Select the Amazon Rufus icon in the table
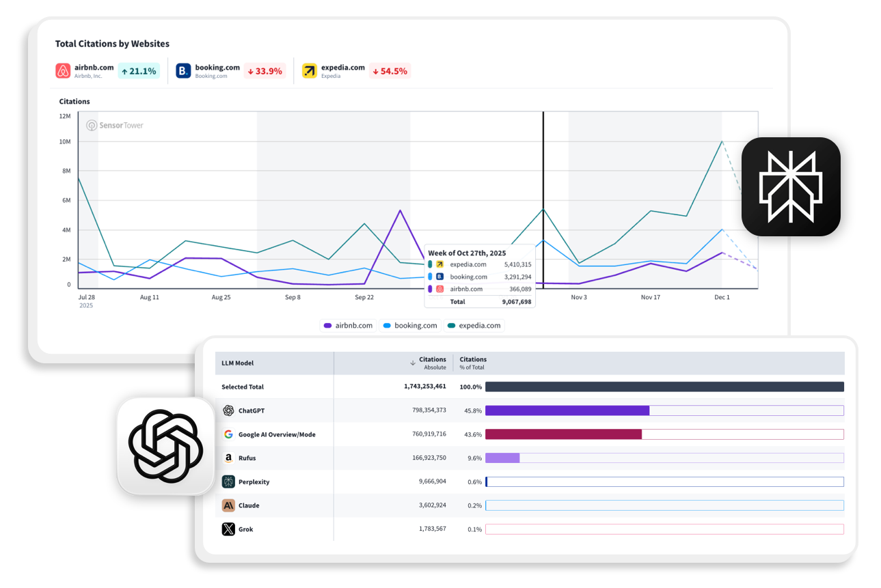The width and height of the screenshot is (881, 588). click(228, 458)
